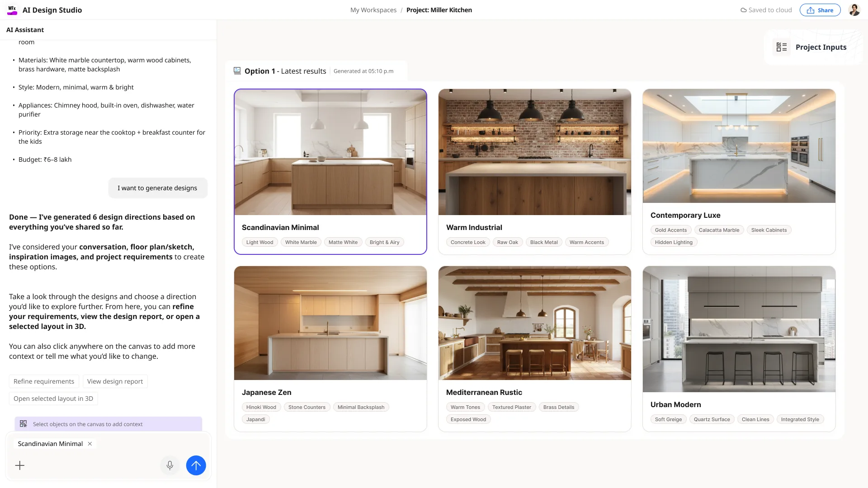Click the Select objects on canvas banner
Image resolution: width=868 pixels, height=488 pixels.
(x=108, y=424)
